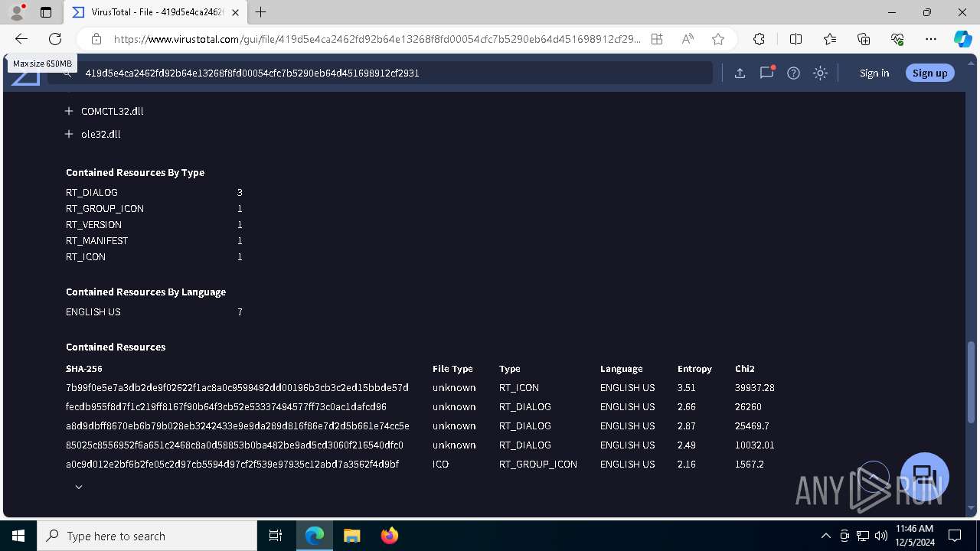Toggle split screen view icon
The width and height of the screenshot is (980, 551).
click(x=795, y=39)
